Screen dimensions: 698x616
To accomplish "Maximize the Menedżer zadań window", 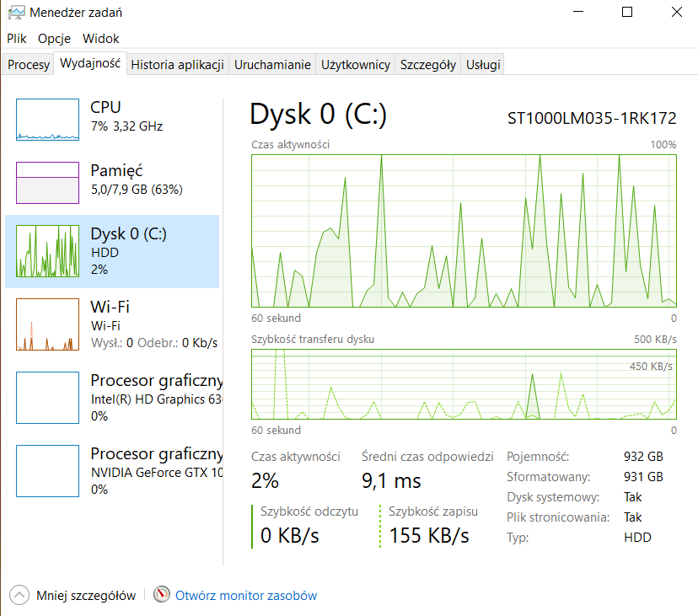I will tap(627, 12).
